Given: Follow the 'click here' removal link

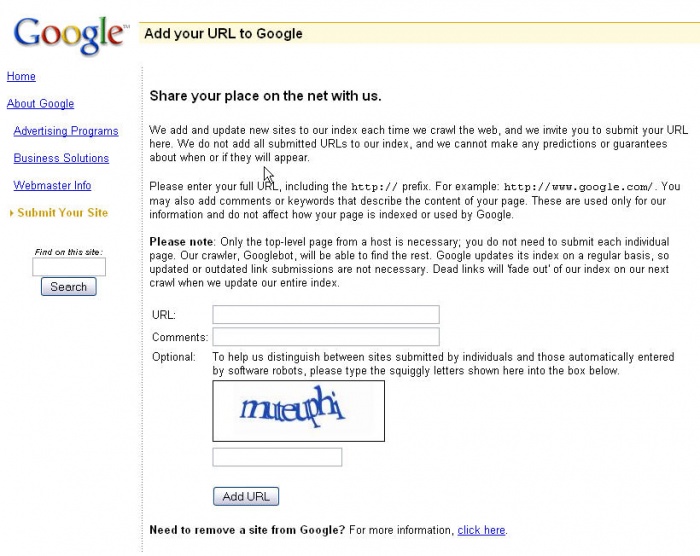Looking at the screenshot, I should point(482,530).
